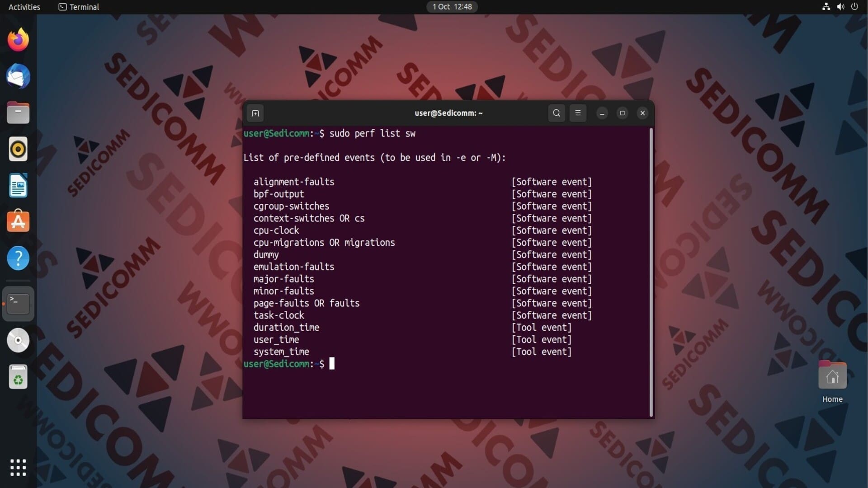
Task: Click the terminal title 'user@Sedicomm: ~'
Action: 448,113
